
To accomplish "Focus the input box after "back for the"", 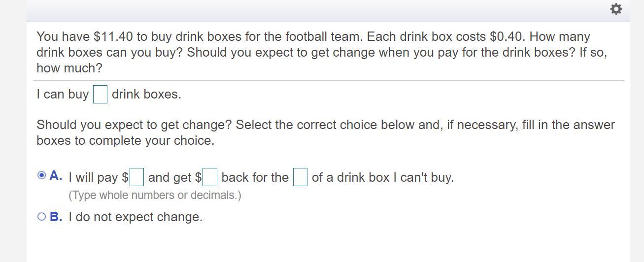I will (300, 177).
